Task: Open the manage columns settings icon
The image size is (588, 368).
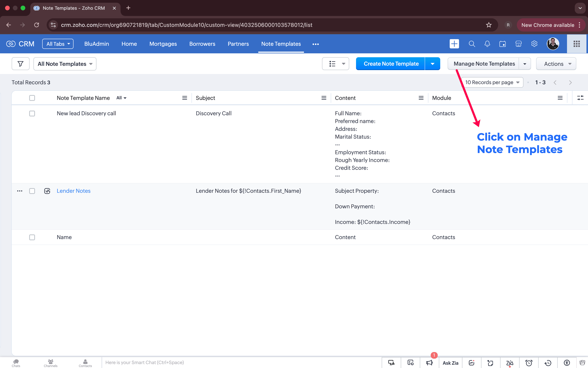Action: click(580, 98)
